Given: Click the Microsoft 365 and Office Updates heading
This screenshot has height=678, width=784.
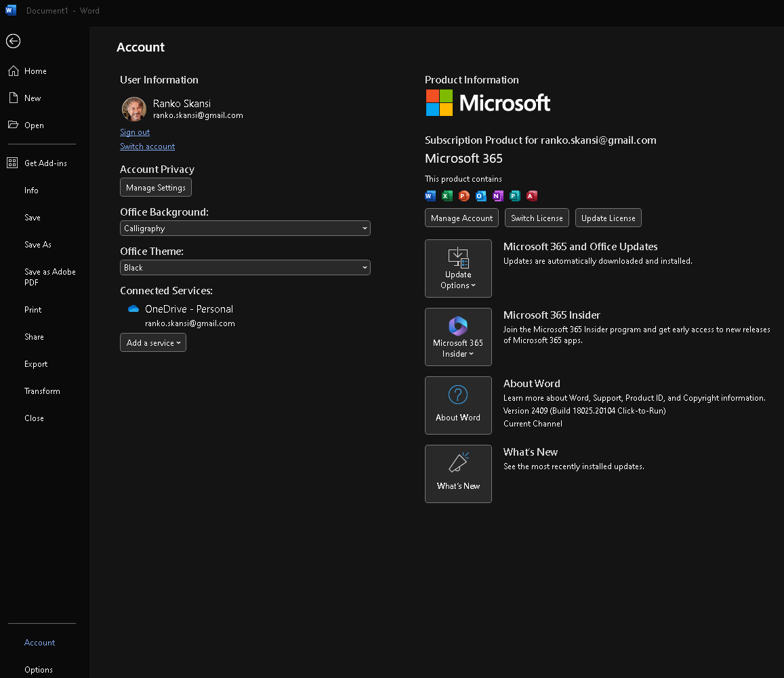Looking at the screenshot, I should [580, 247].
